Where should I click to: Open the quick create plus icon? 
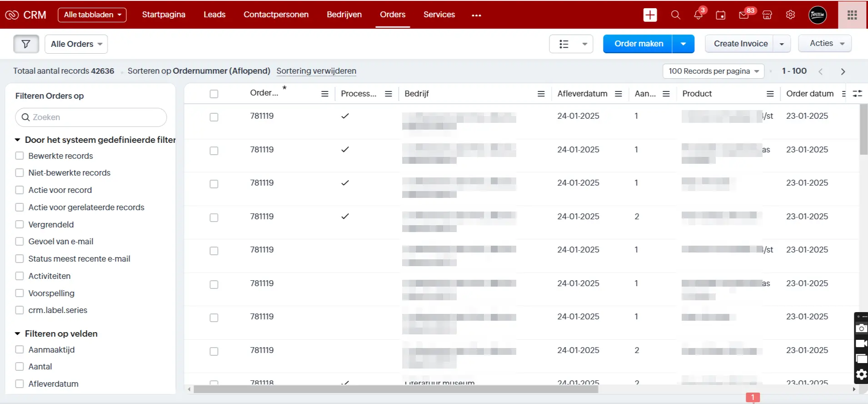(650, 15)
